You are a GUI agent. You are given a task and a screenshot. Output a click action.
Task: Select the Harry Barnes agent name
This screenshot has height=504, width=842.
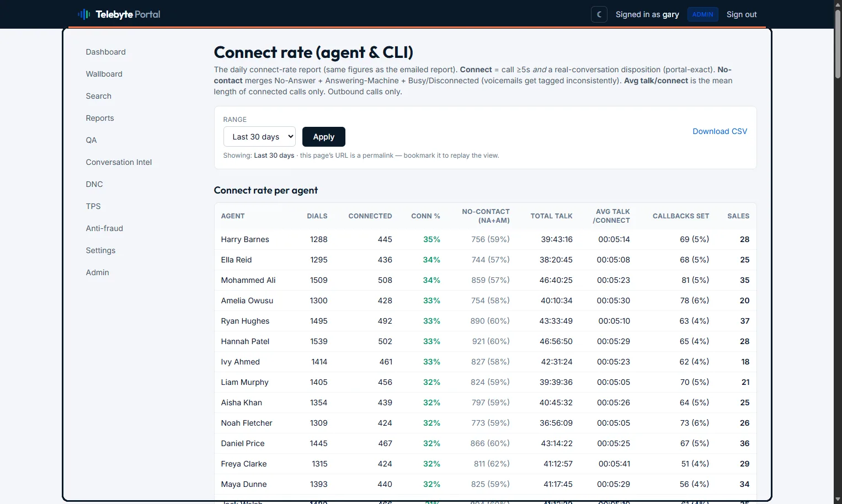(245, 239)
